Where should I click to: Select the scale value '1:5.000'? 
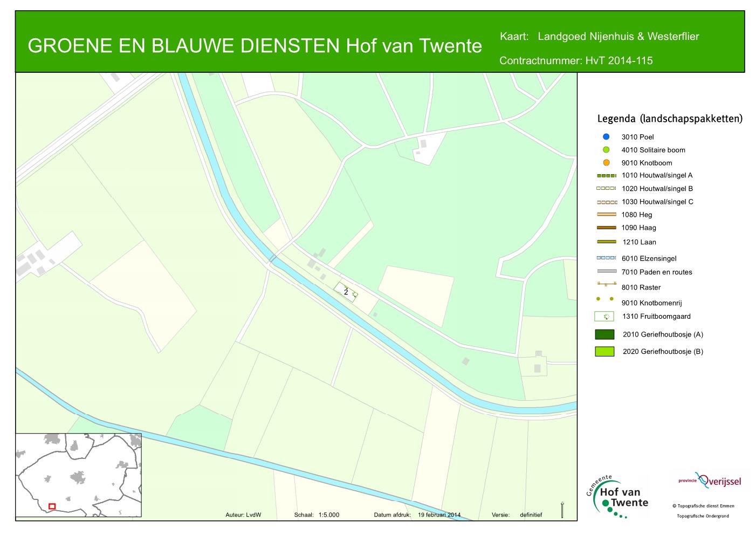click(329, 515)
